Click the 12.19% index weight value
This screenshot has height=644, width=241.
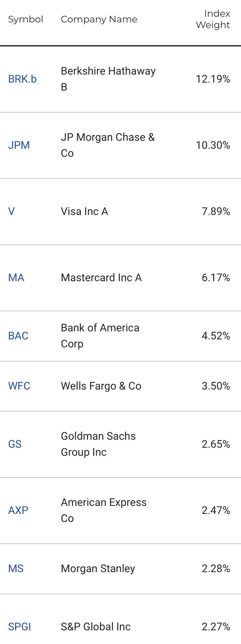pyautogui.click(x=213, y=79)
